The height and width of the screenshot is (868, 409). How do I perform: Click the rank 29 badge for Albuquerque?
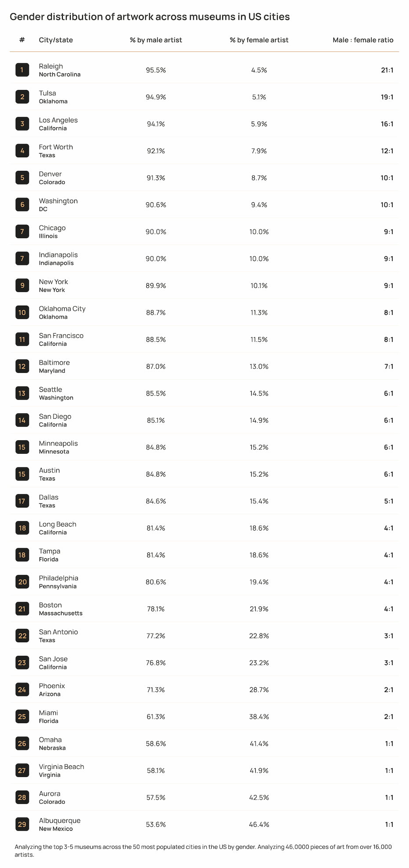(22, 824)
